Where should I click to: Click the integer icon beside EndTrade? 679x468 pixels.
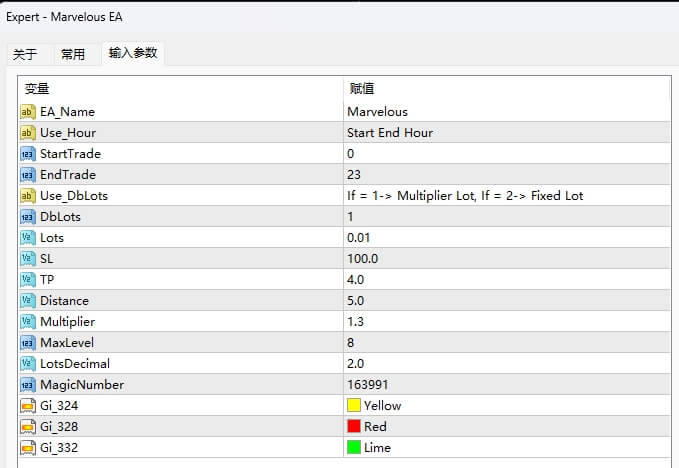pos(28,175)
